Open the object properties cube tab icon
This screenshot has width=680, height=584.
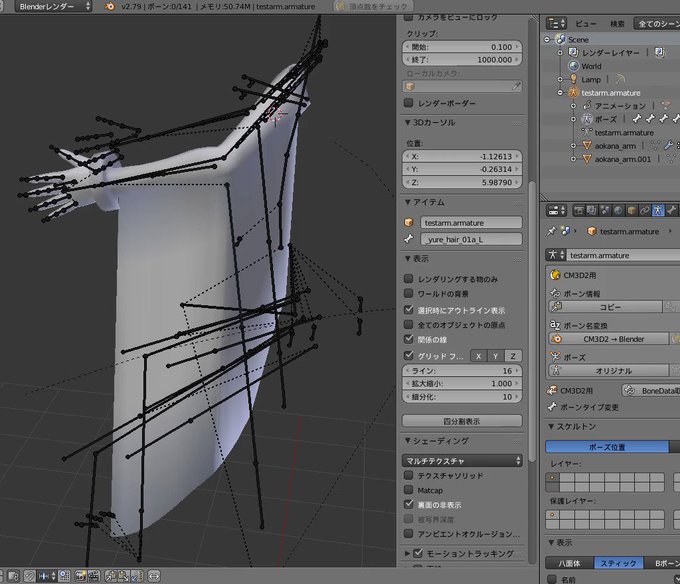coord(631,211)
